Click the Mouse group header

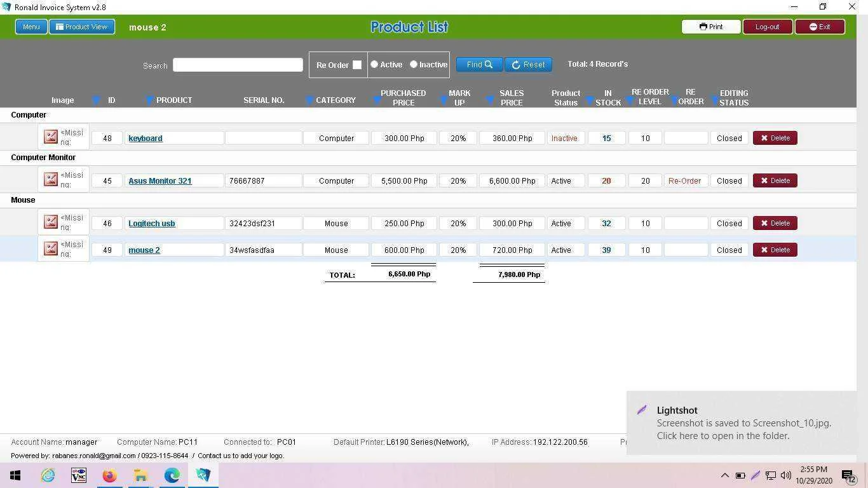click(23, 200)
